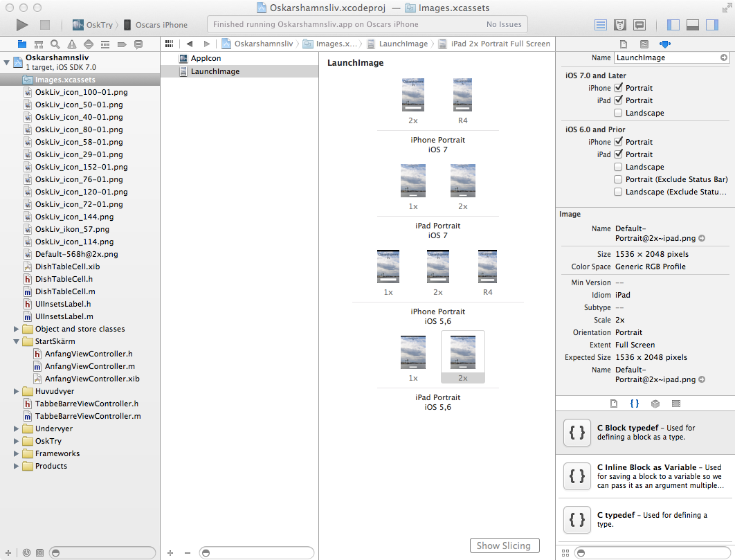This screenshot has height=560, width=735.
Task: Toggle iOS 6.0 iPad Portrait checkbox
Action: click(618, 154)
